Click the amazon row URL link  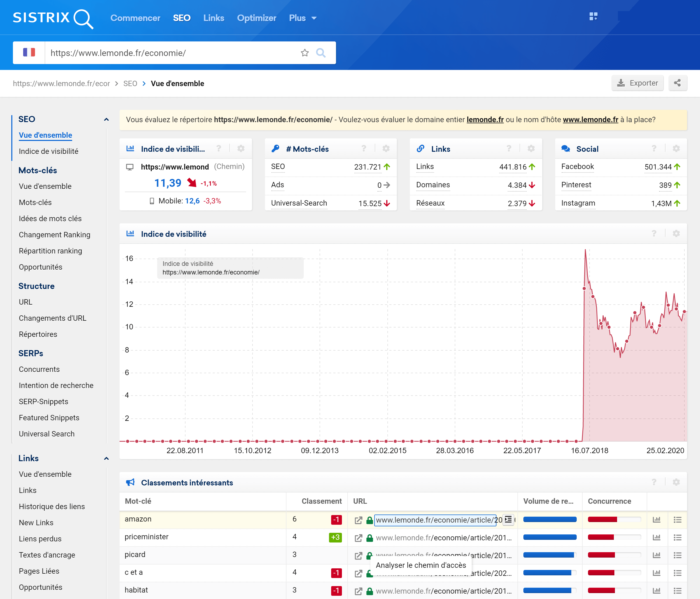436,520
